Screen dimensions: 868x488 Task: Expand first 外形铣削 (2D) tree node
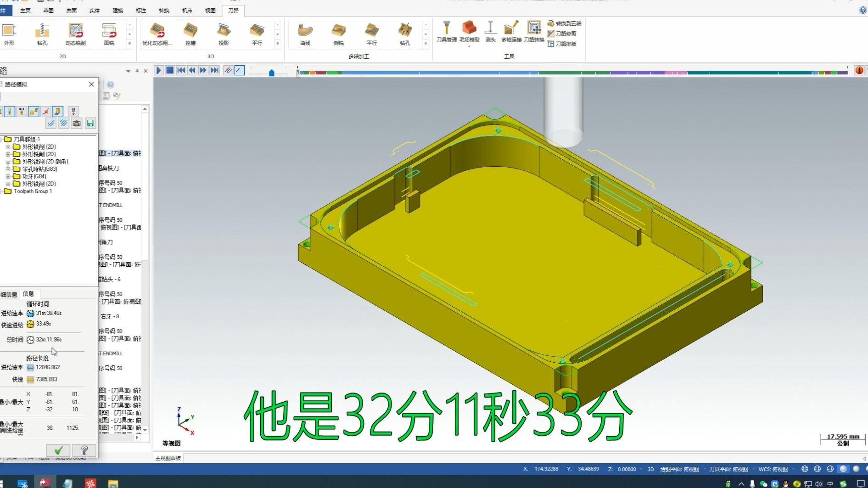click(8, 147)
